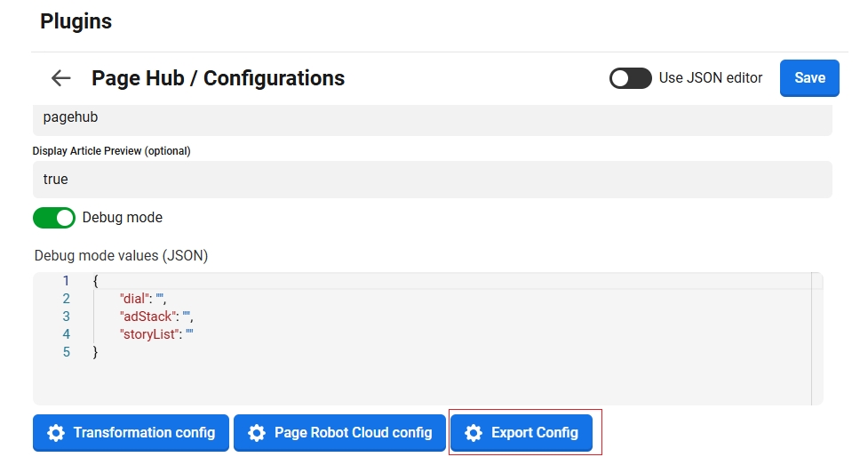Place cursor on the "dial" JSON line

coord(142,299)
